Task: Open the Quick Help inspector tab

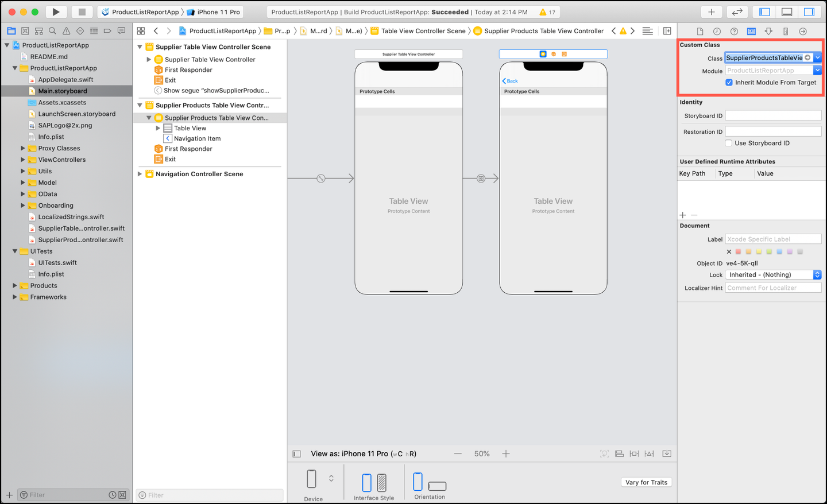Action: (x=734, y=31)
